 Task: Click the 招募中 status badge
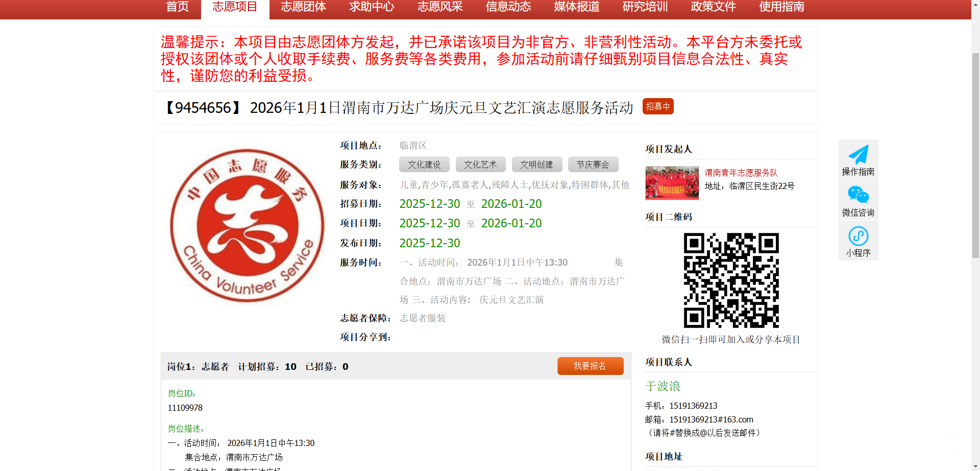pos(658,106)
